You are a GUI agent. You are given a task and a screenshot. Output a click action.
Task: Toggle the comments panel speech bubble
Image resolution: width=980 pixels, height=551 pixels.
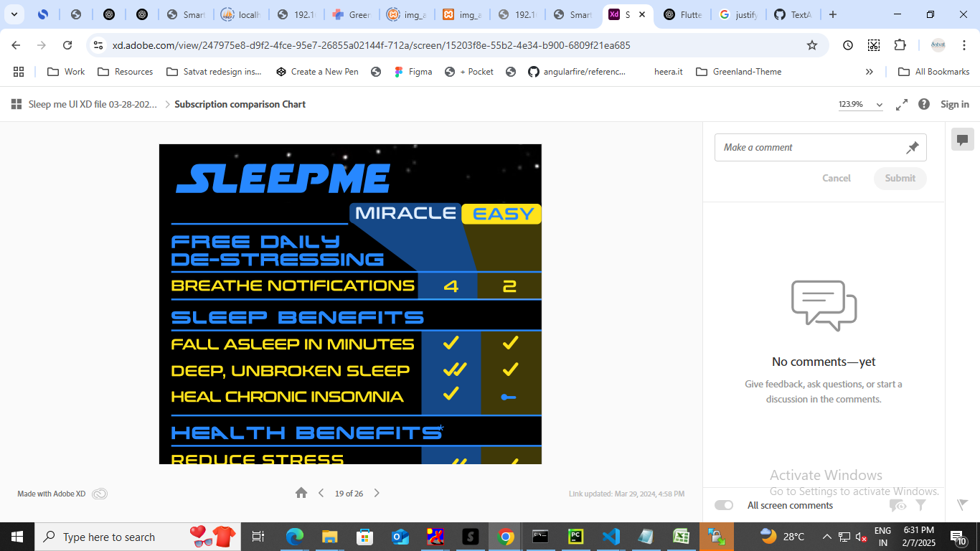(962, 140)
